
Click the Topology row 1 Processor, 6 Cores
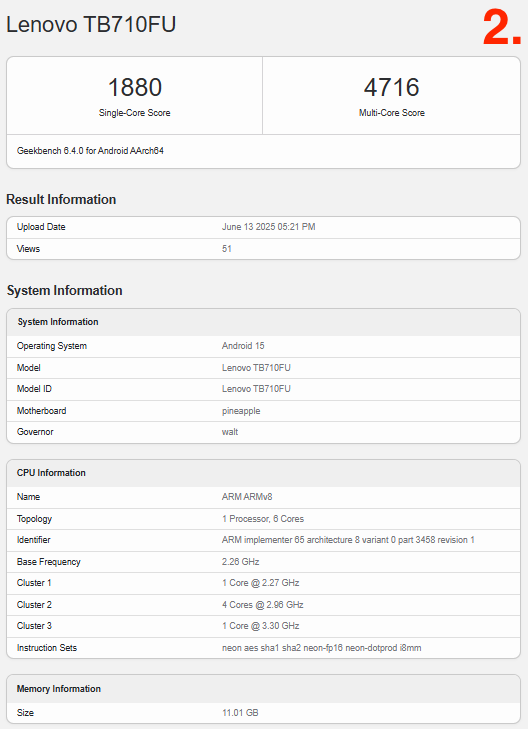pyautogui.click(x=264, y=519)
